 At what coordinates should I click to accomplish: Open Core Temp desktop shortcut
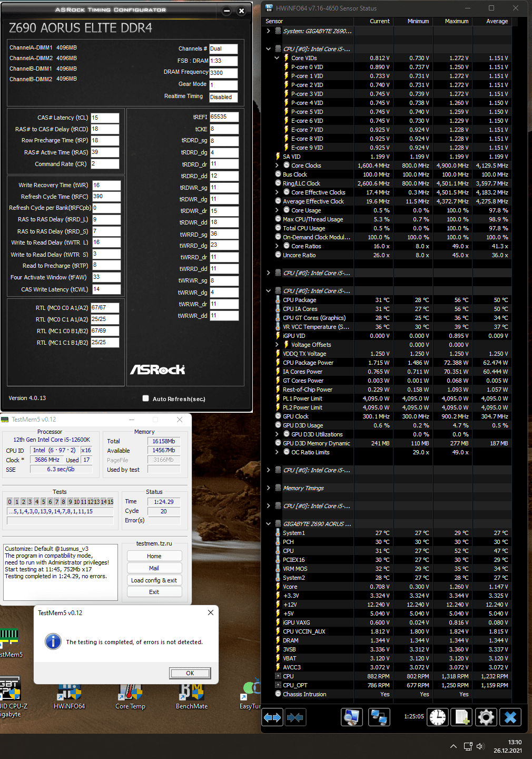130,696
